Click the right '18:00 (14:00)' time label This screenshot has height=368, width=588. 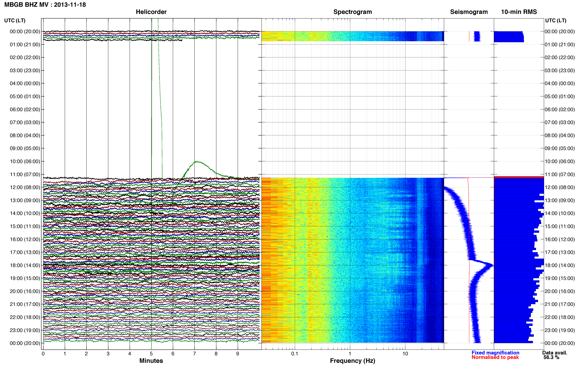click(560, 265)
